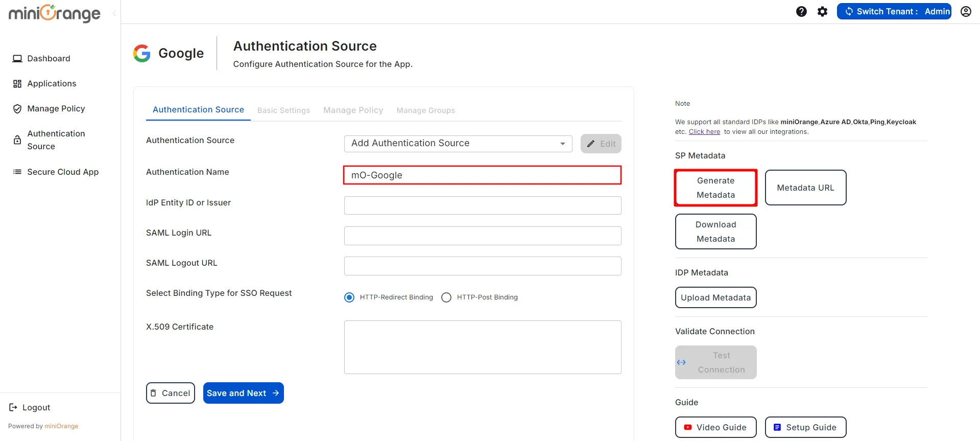Click the X.509 Certificate text area
This screenshot has width=980, height=441.
[482, 347]
